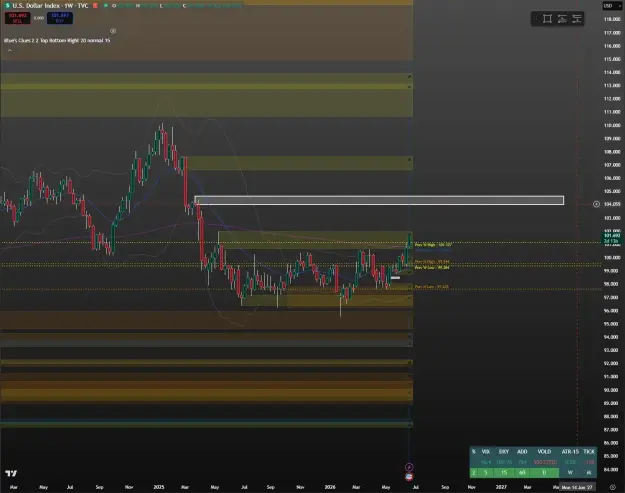The height and width of the screenshot is (493, 625).
Task: Click the W cell in the dashboard table
Action: [x=570, y=473]
